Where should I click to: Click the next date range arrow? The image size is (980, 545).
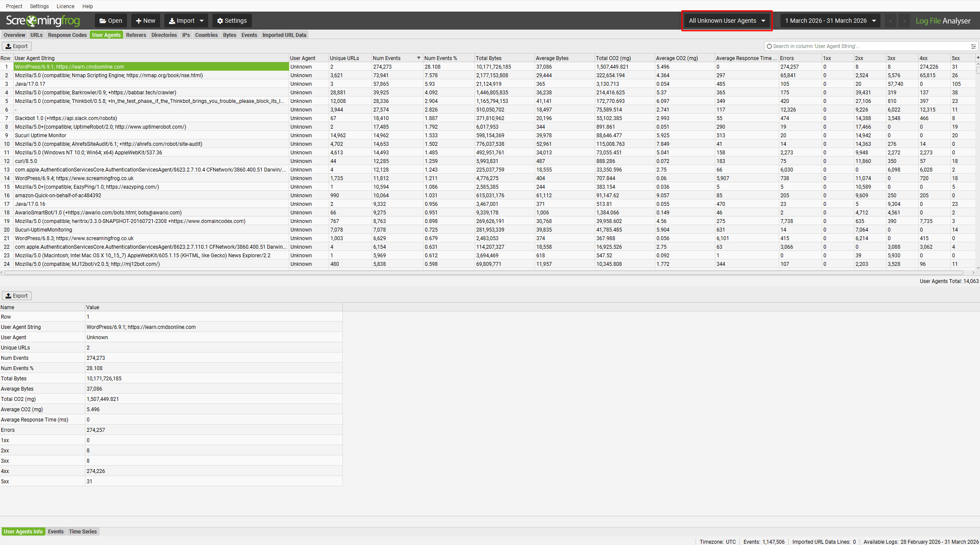[904, 20]
